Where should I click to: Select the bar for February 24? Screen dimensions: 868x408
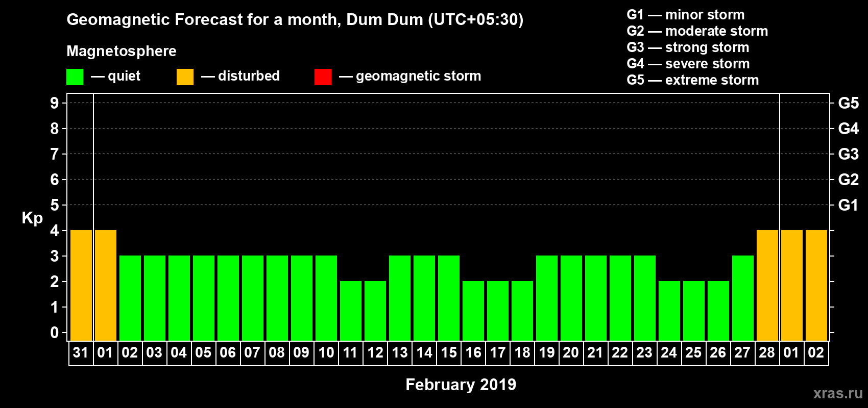click(x=669, y=311)
